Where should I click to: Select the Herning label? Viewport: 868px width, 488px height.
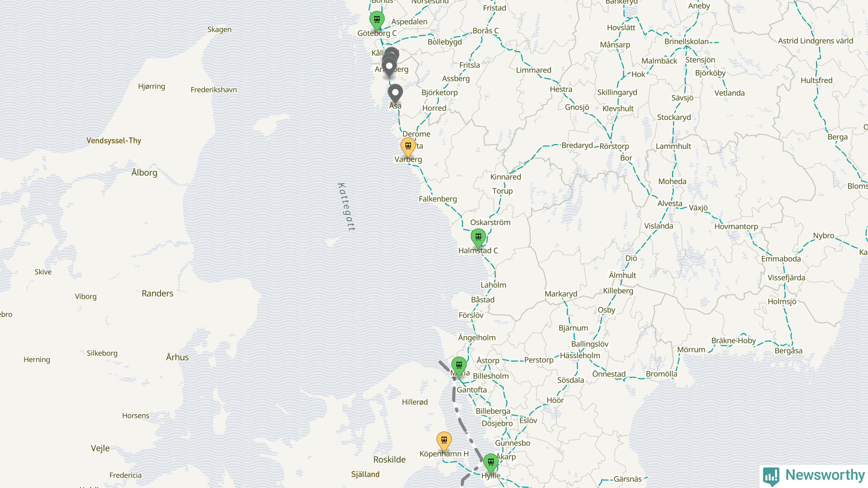(x=37, y=360)
